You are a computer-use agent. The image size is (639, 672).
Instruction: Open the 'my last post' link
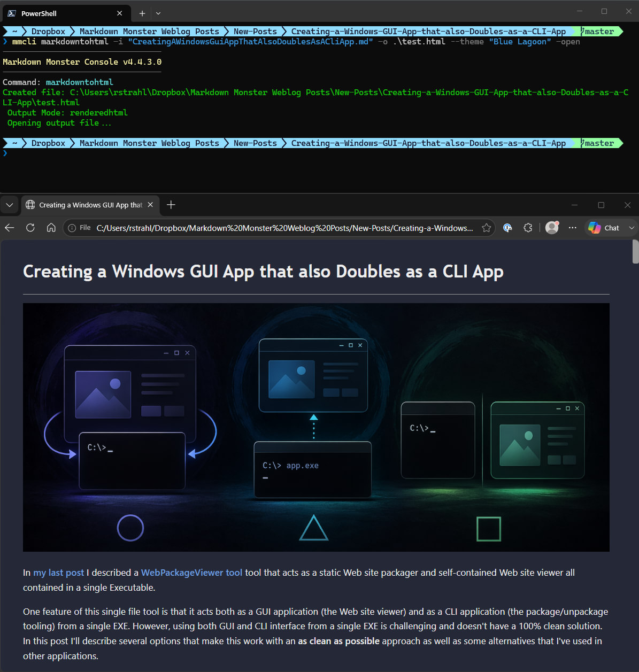click(59, 573)
